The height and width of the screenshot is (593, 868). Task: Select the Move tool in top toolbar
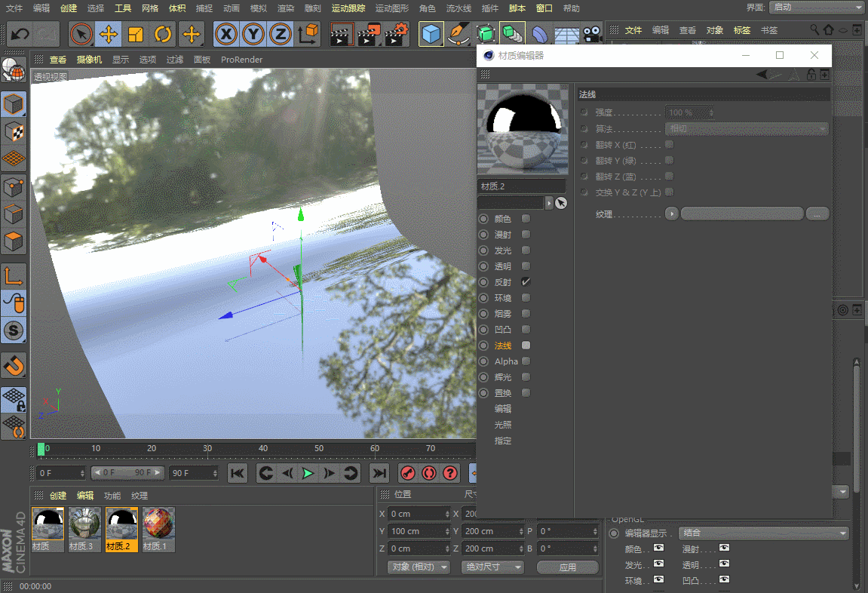point(109,35)
